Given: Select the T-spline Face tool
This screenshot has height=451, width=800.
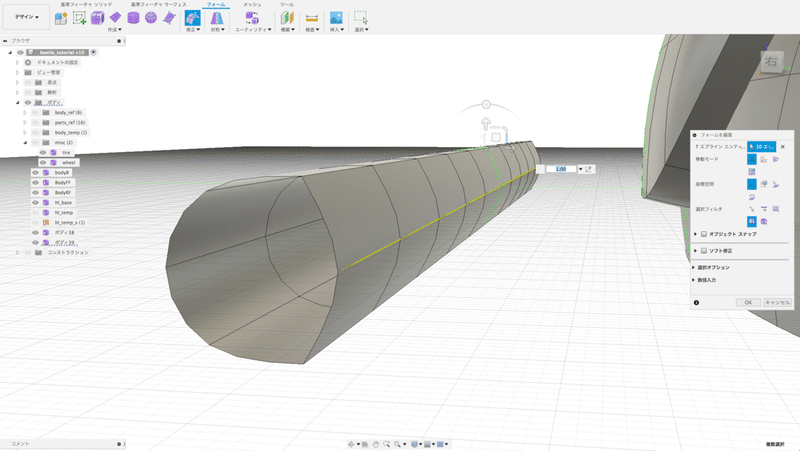Looking at the screenshot, I should [x=169, y=18].
